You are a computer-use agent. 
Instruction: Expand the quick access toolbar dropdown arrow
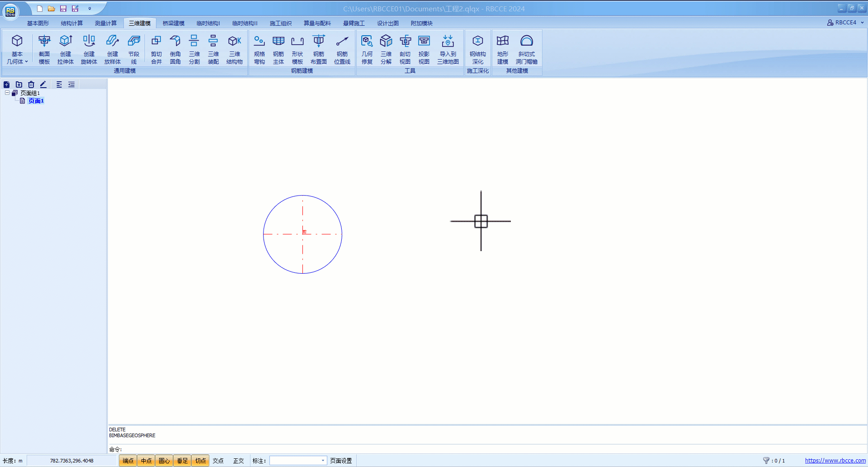pyautogui.click(x=90, y=9)
